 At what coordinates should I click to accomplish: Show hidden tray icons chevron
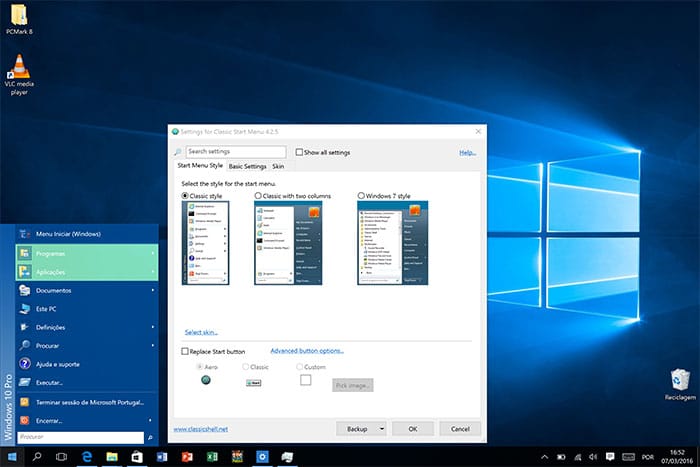point(544,457)
